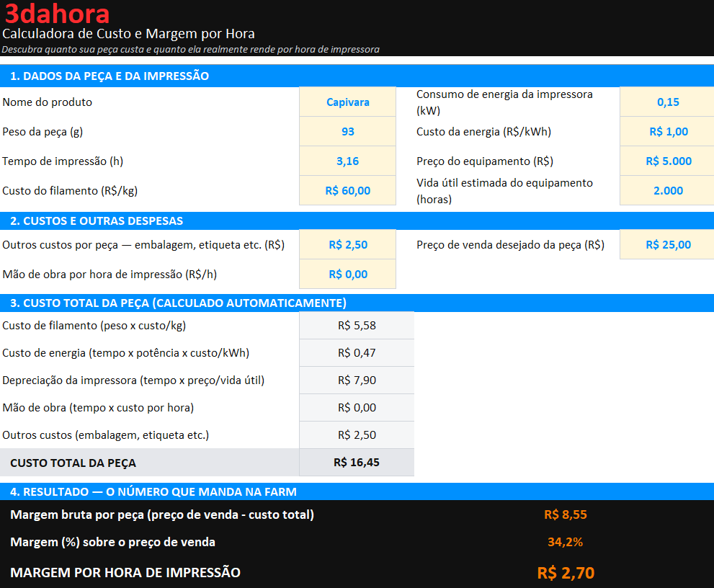The height and width of the screenshot is (588, 714).
Task: Select 'Mão de obra por hora de impressão' label
Action: [110, 275]
